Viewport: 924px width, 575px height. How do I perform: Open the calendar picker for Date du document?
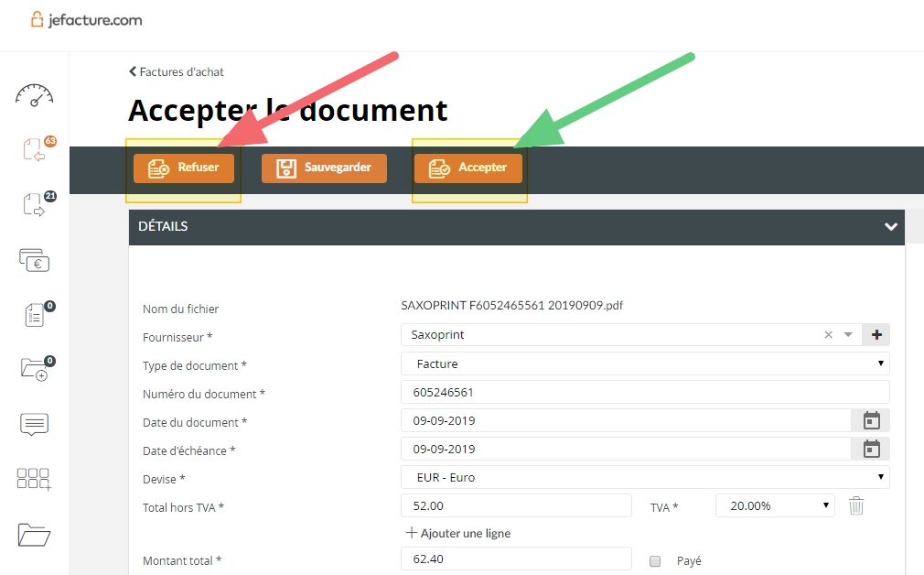tap(870, 419)
